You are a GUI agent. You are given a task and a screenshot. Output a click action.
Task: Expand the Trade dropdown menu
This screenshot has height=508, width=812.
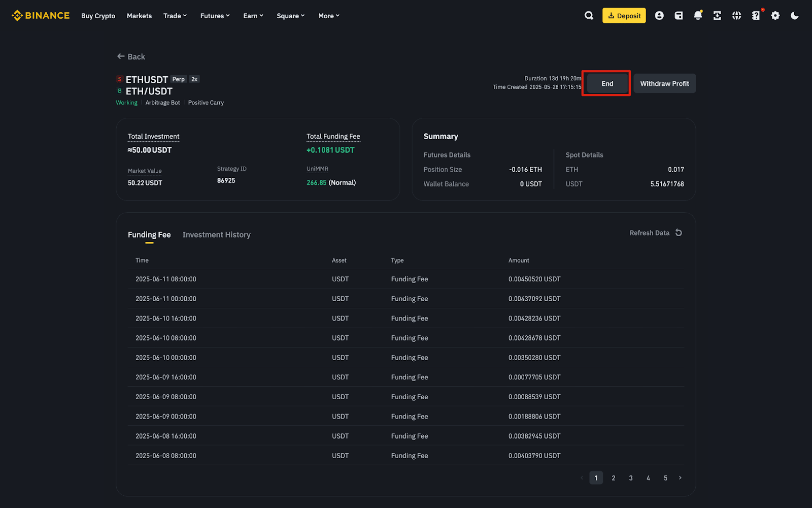click(175, 16)
